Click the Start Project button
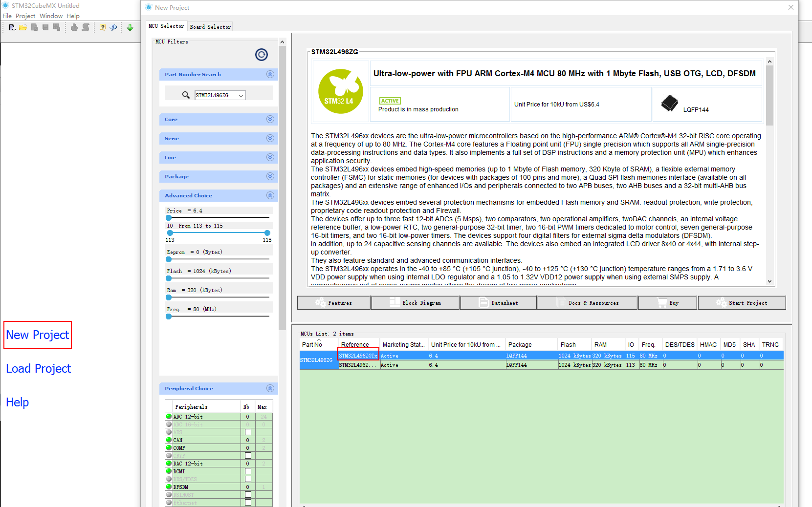 (742, 303)
